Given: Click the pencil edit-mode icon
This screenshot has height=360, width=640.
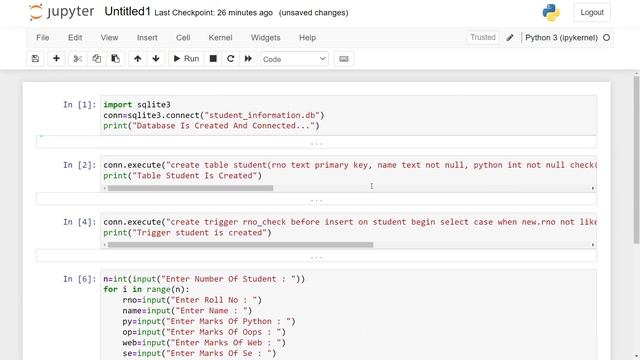Looking at the screenshot, I should click(x=510, y=38).
